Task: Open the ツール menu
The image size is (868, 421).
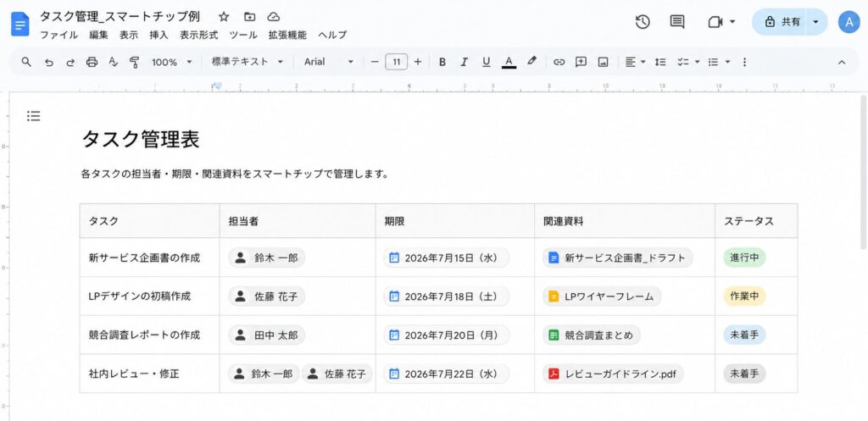Action: pos(243,35)
